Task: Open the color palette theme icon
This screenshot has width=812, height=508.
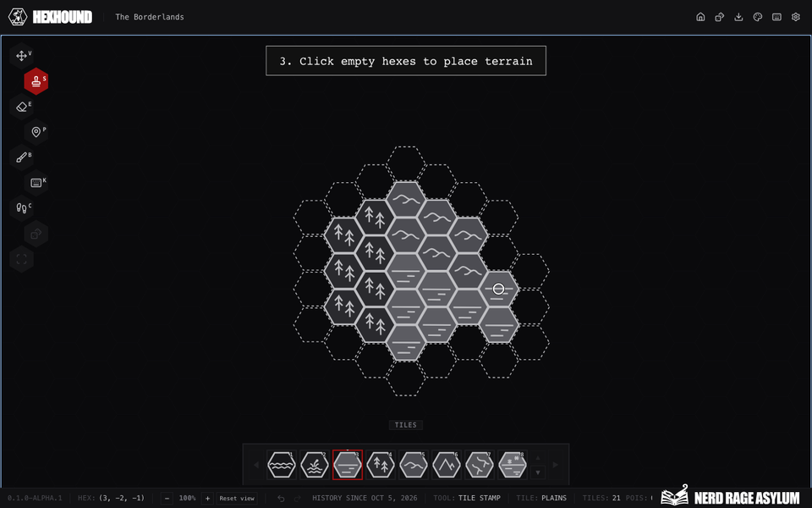Action: click(x=758, y=17)
